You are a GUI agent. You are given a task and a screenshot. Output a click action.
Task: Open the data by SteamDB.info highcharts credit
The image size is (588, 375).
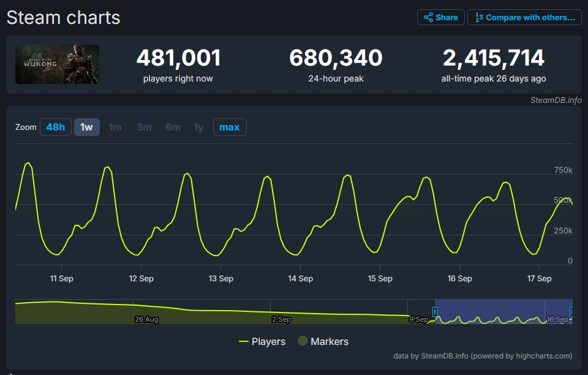(x=483, y=356)
